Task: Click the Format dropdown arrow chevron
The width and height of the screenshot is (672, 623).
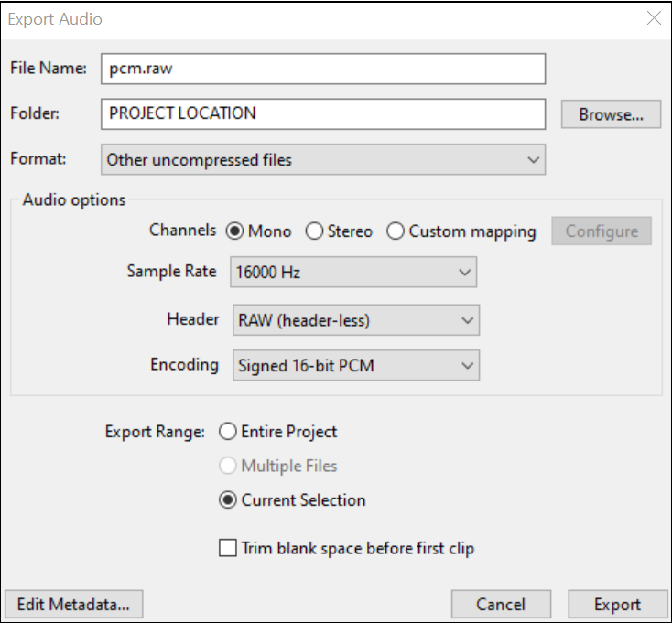Action: click(533, 160)
